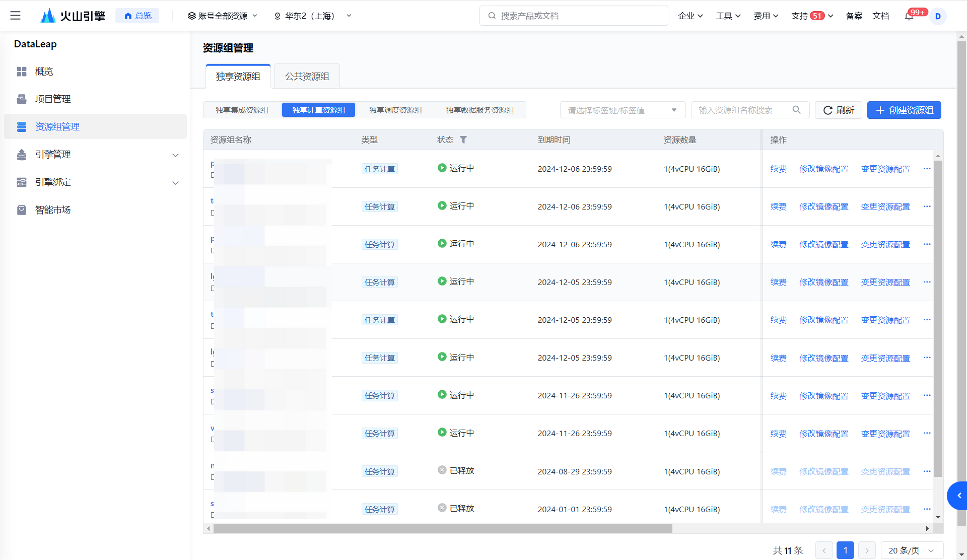Click 变更资源配置 for second 2024-11-26 row

(885, 434)
